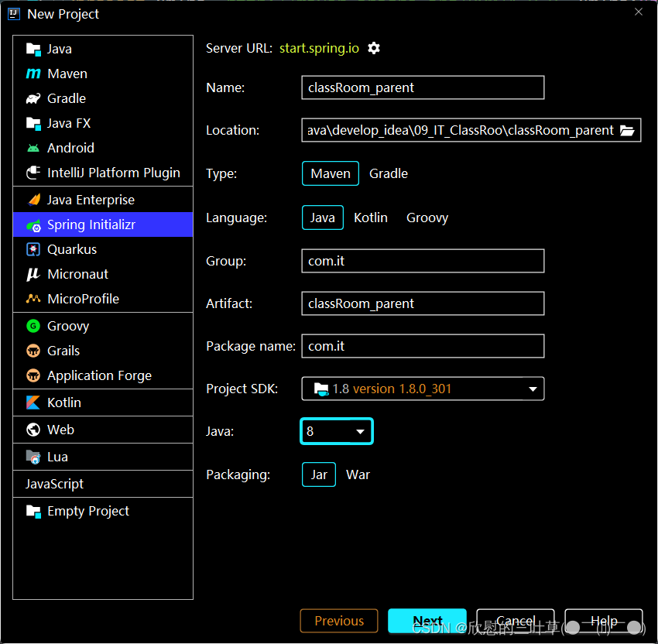Click the Package name field
The width and height of the screenshot is (658, 644).
tap(423, 346)
